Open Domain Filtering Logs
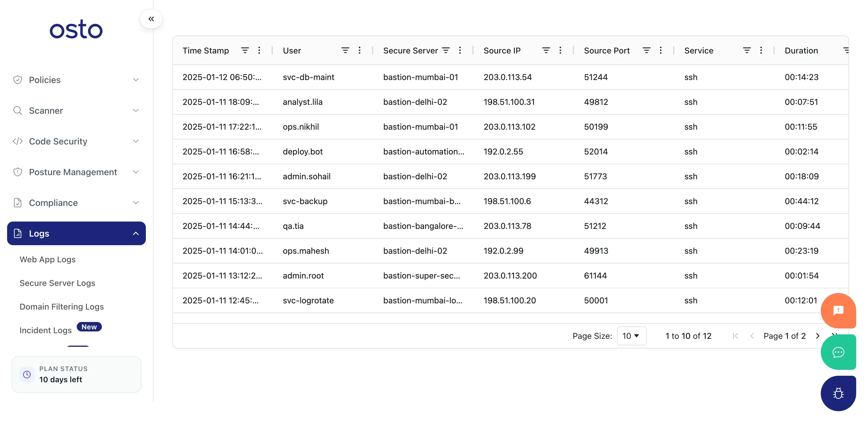Screen dimensions: 868x423 point(62,306)
